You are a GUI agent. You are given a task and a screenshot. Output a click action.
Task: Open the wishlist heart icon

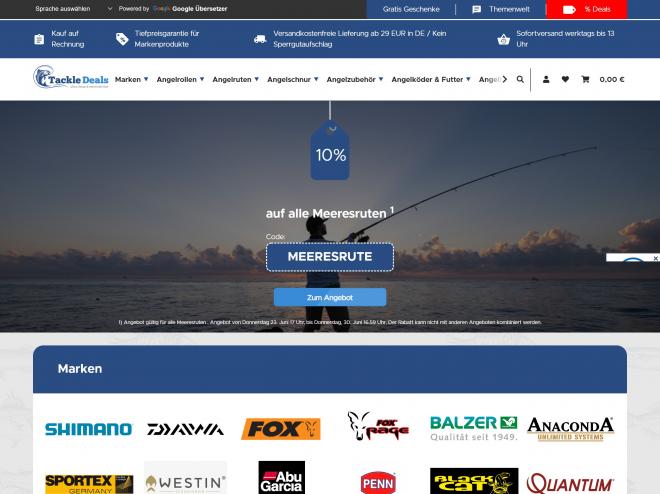pyautogui.click(x=565, y=79)
